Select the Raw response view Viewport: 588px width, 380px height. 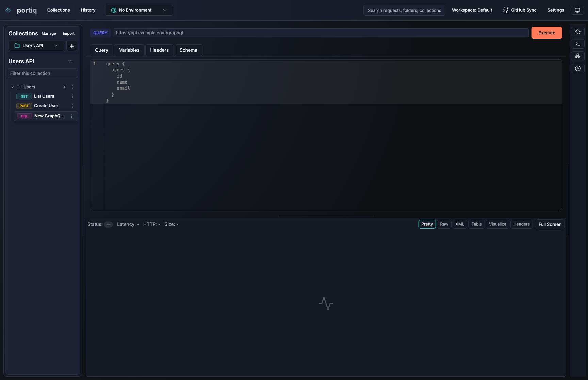point(444,224)
